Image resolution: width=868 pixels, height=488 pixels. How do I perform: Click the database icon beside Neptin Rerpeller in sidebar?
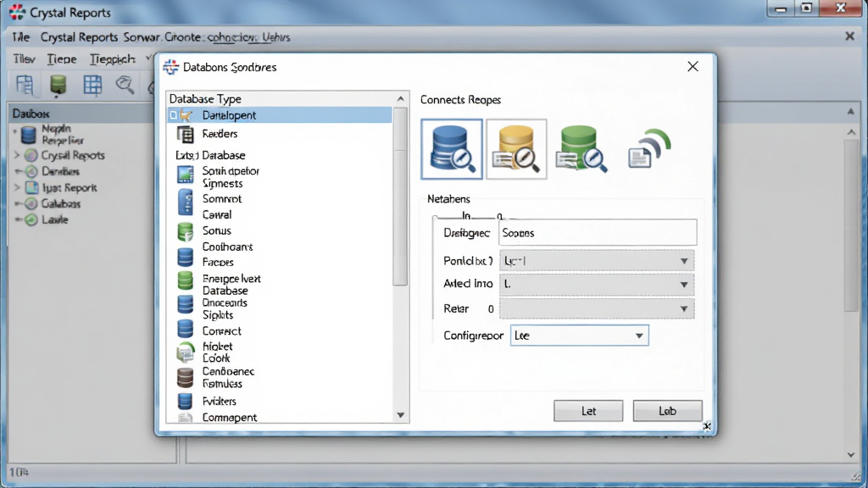(29, 135)
